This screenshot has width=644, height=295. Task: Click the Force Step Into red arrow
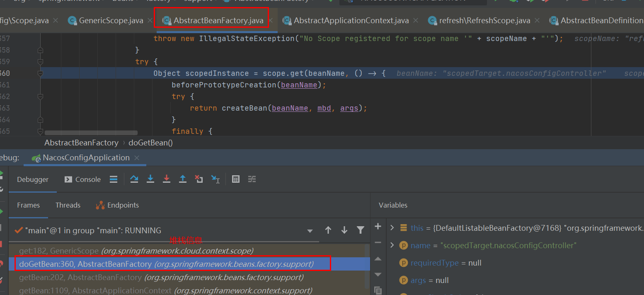click(167, 179)
